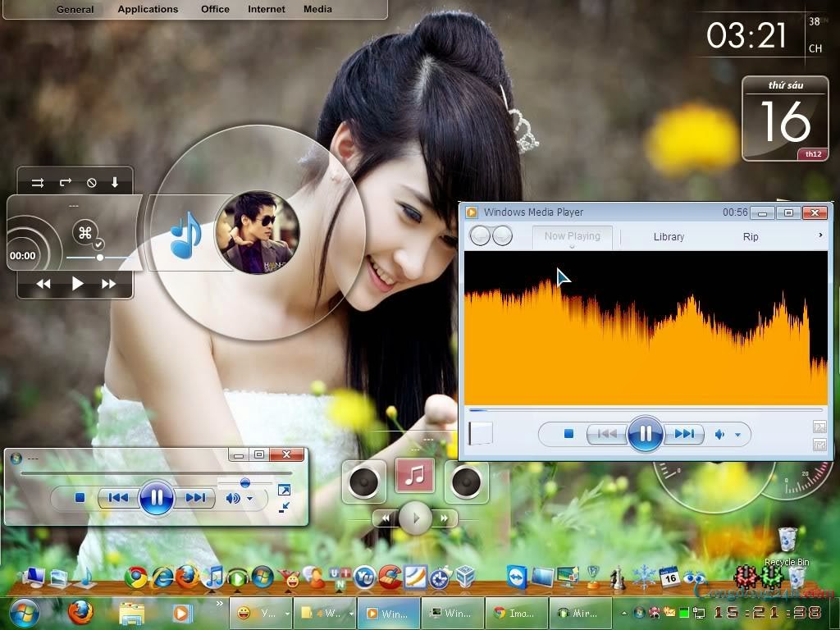Switch to the Now Playing tab

coord(572,235)
